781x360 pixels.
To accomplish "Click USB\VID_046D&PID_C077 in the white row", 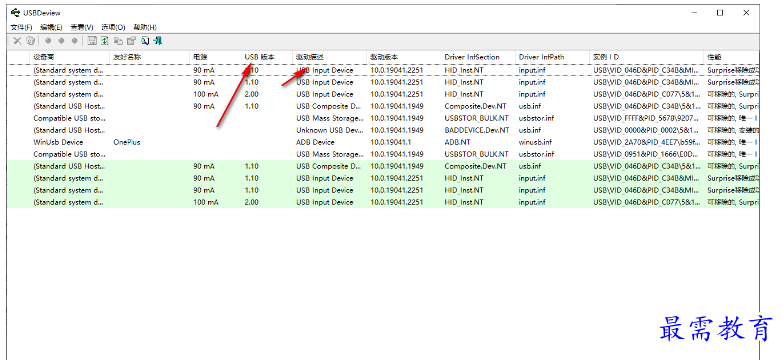I will (x=647, y=94).
